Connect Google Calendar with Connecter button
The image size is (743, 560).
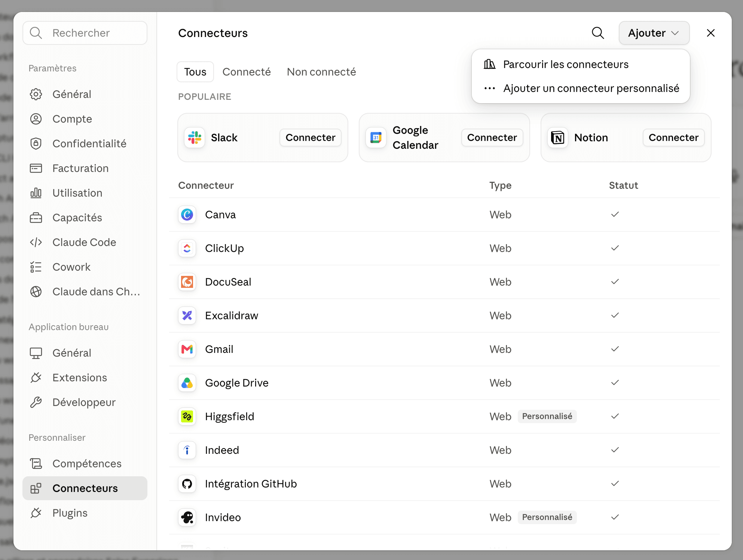pos(492,138)
